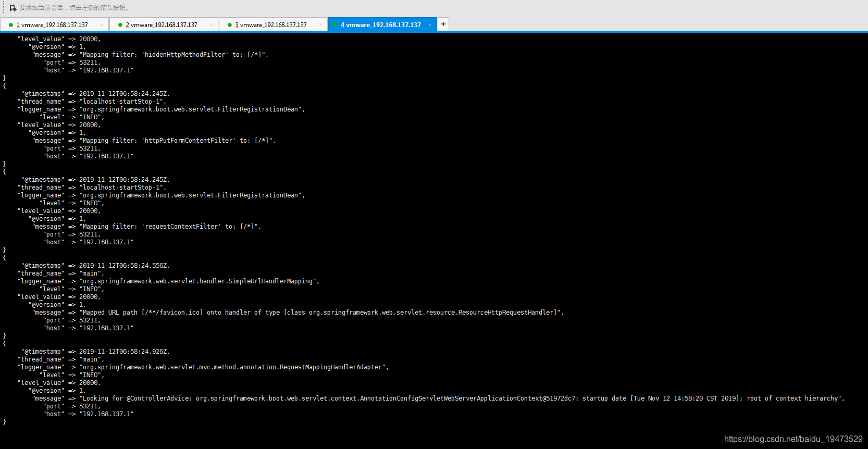The height and width of the screenshot is (449, 868).
Task: Click timestamp 2019-11-12T06:58:24.556Z
Action: pyautogui.click(x=124, y=266)
